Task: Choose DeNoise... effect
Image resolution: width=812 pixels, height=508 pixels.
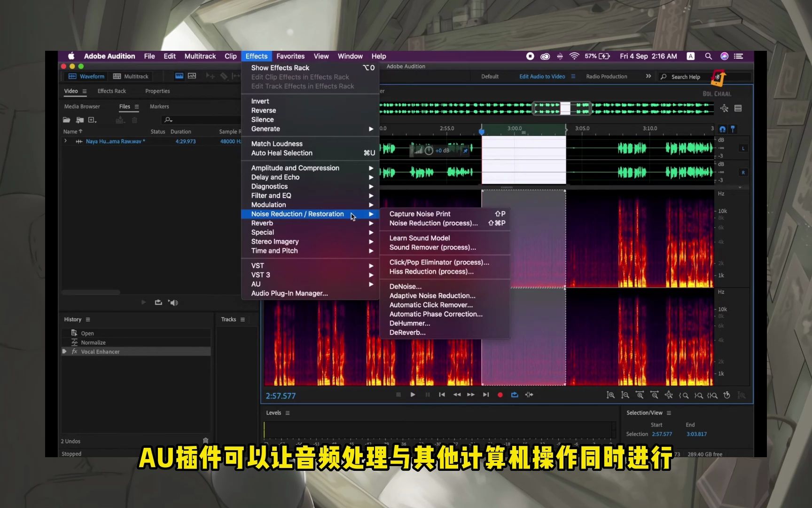Action: [x=445, y=286]
